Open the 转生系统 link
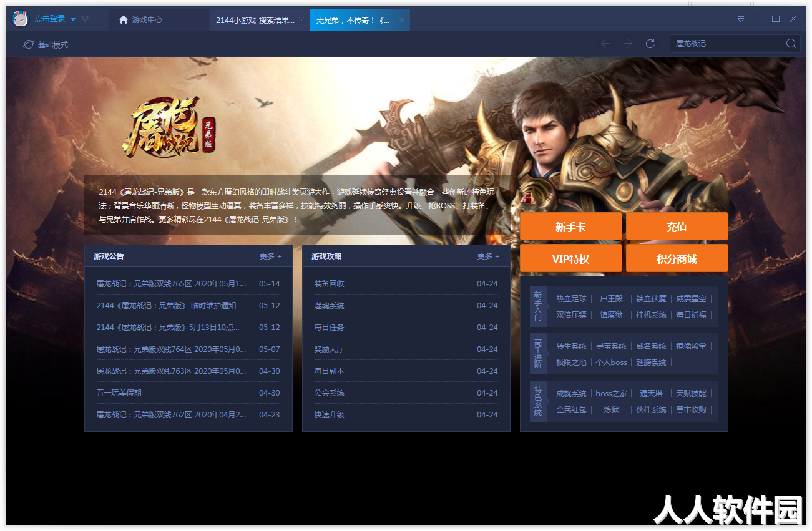 pos(571,346)
